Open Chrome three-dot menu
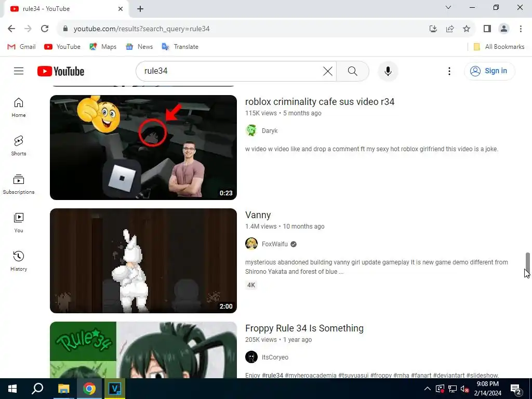 point(521,29)
